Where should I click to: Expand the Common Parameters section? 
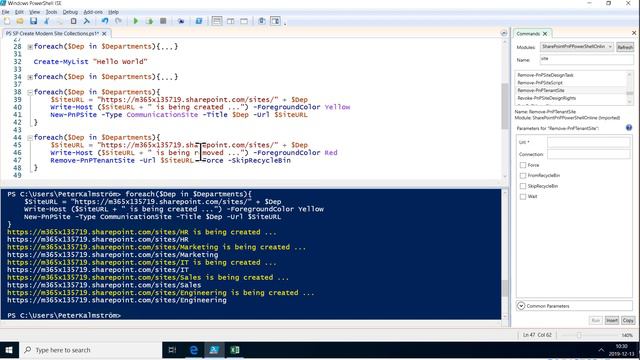521,306
